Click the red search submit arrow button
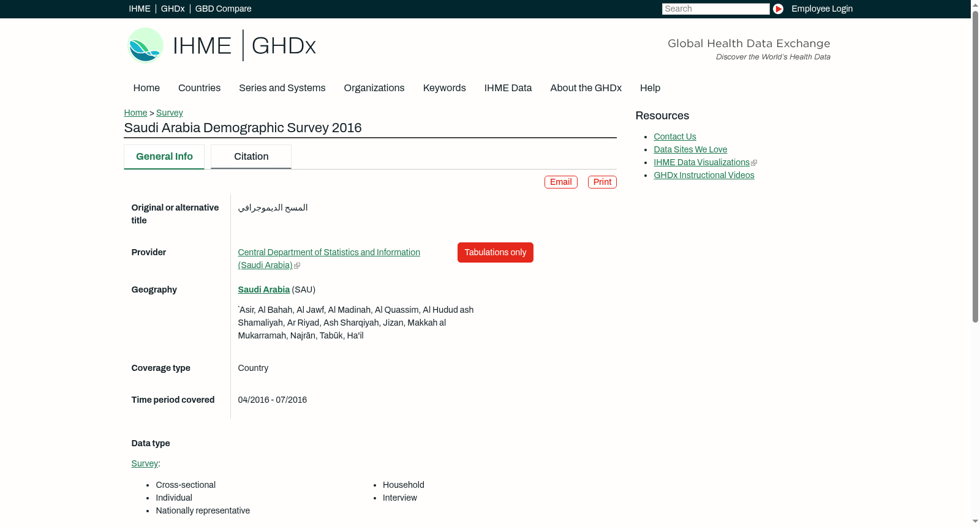The image size is (980, 527). coord(778,9)
